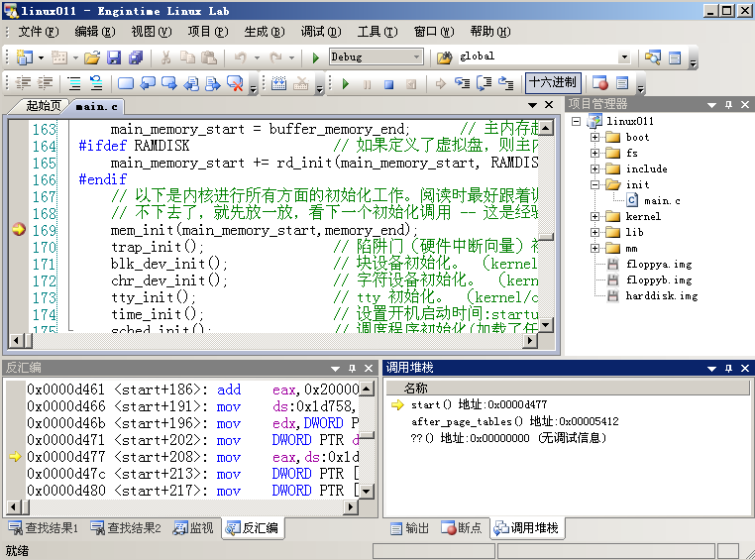755x560 pixels.
Task: Switch to the 断点 tab
Action: 462,528
